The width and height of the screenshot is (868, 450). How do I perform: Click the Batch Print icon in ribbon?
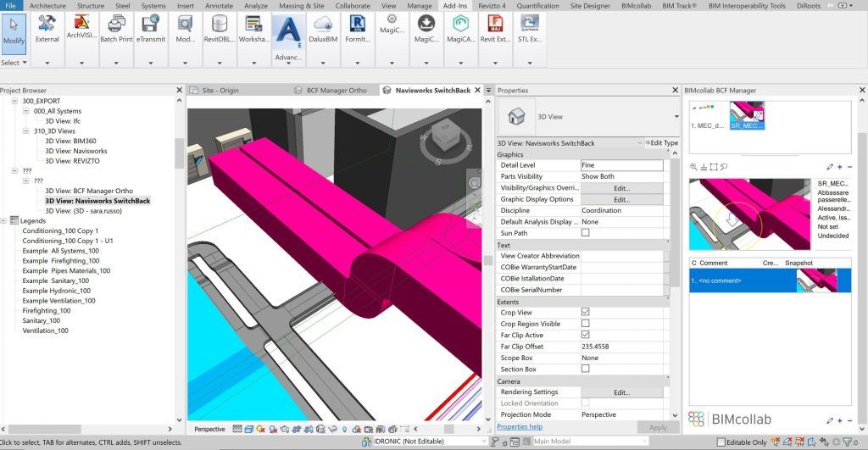(115, 25)
